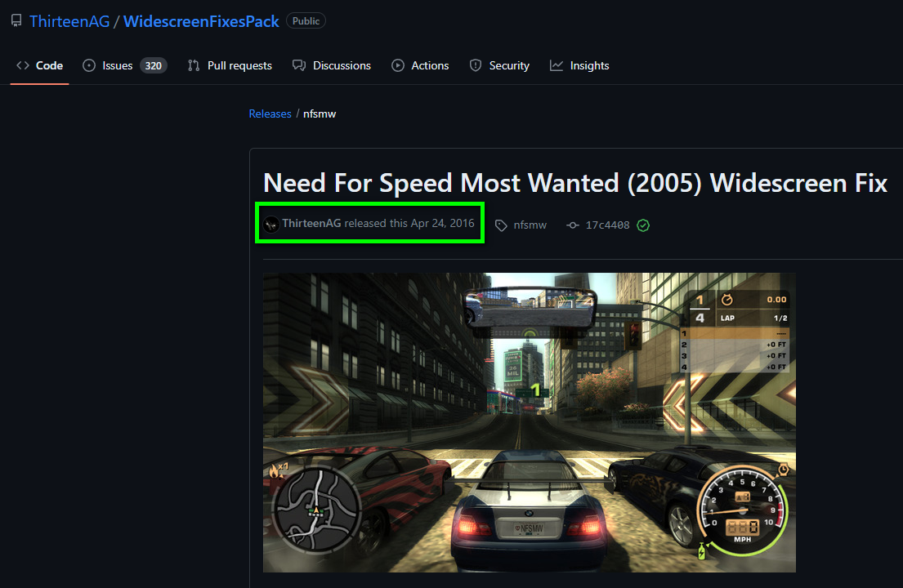The image size is (903, 588).
Task: Click the release title heading
Action: (x=574, y=183)
